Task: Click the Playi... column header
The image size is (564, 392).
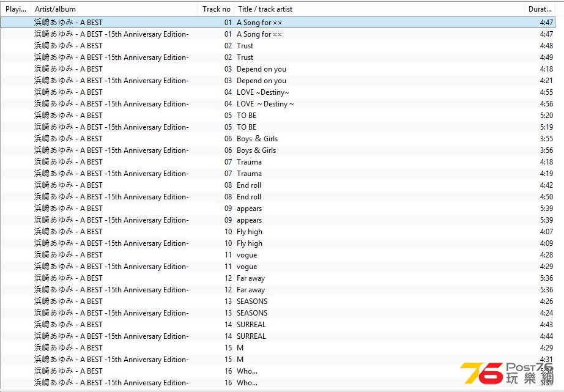Action: click(x=16, y=9)
